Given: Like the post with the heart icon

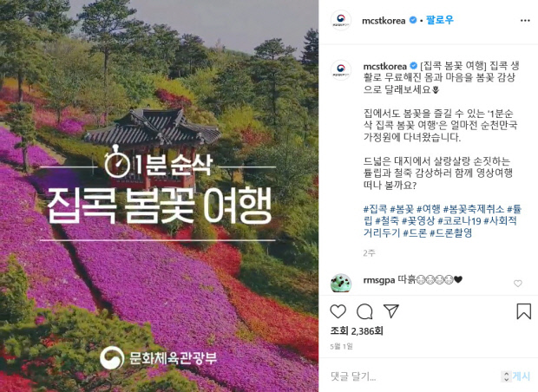Looking at the screenshot, I should point(338,311).
